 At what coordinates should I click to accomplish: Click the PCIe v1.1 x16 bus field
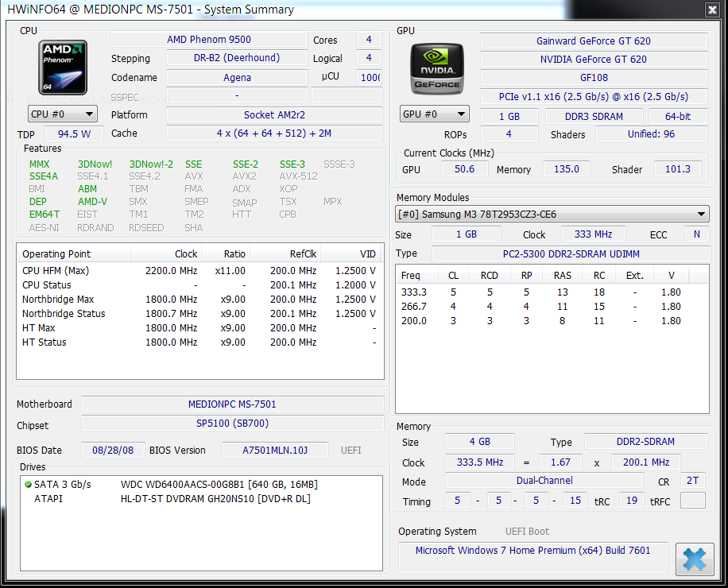(x=594, y=96)
